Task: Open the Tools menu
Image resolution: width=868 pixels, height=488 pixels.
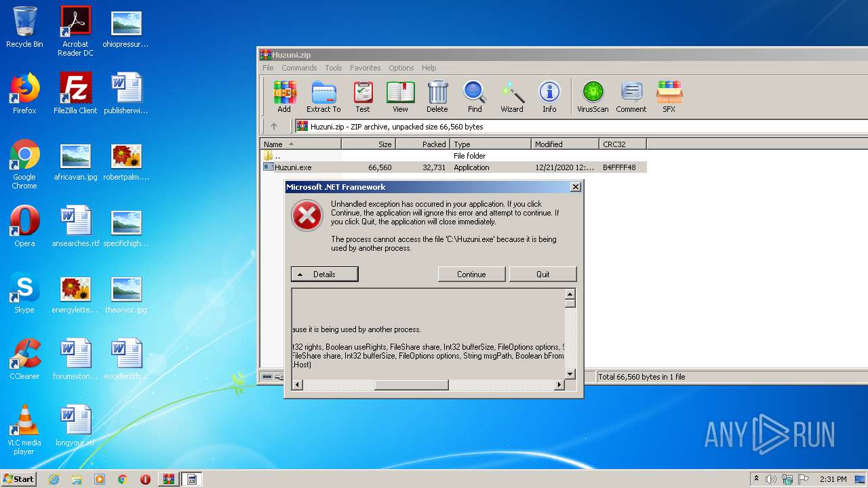Action: point(334,68)
